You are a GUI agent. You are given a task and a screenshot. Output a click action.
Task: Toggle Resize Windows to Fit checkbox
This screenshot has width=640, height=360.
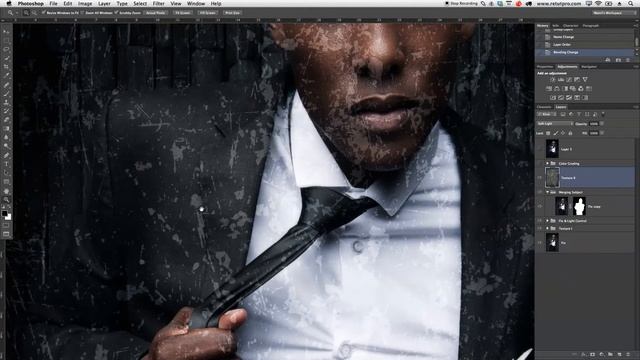[x=44, y=13]
